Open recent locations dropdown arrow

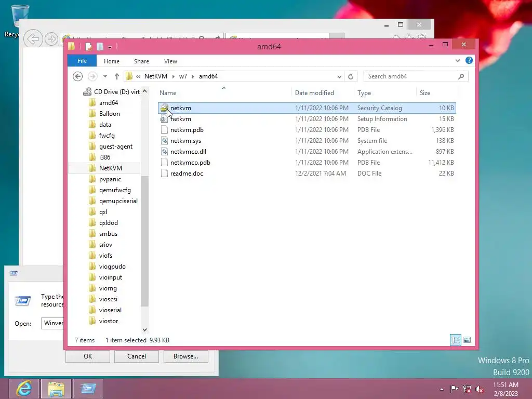pos(105,76)
